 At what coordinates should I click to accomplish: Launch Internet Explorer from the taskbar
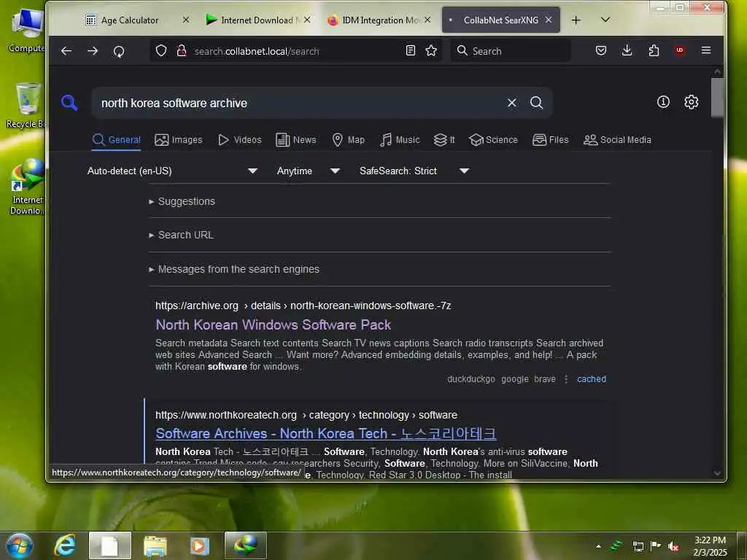tap(65, 545)
